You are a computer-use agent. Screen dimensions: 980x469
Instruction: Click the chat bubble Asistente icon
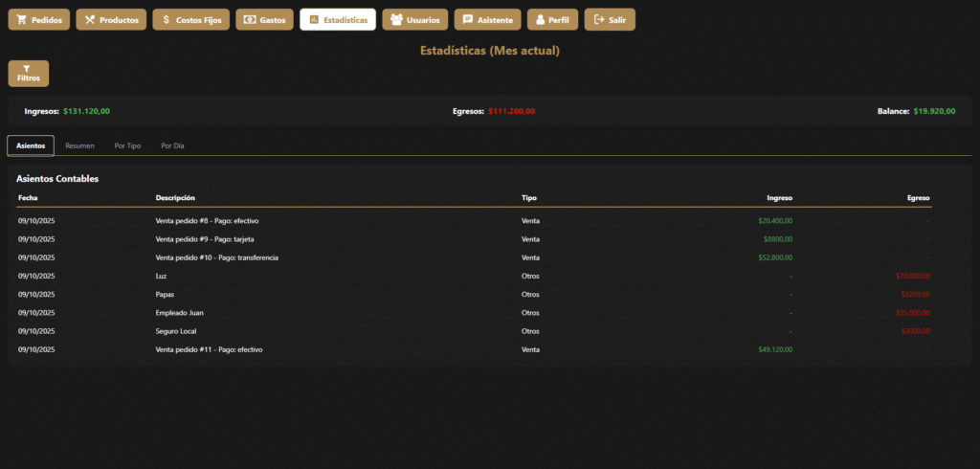pyautogui.click(x=467, y=20)
